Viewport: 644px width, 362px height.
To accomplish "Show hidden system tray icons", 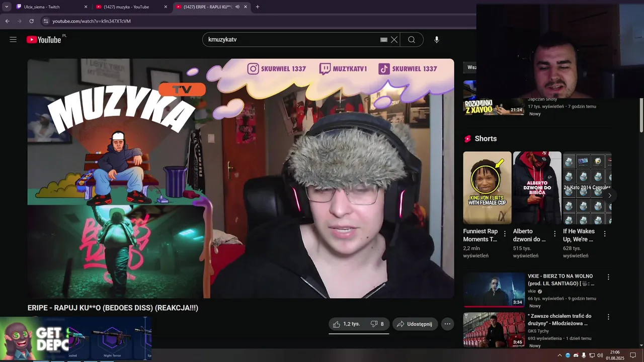I will click(559, 355).
